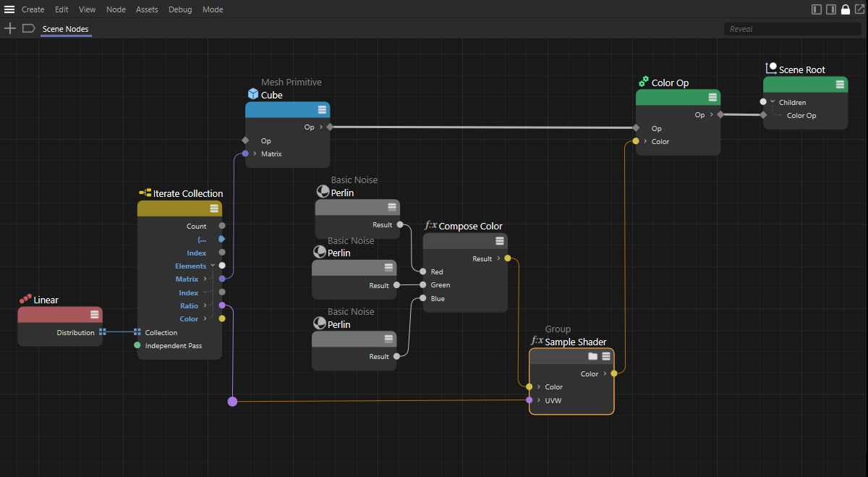Open the Color Op node's menu icon
This screenshot has width=868, height=477.
coord(712,98)
